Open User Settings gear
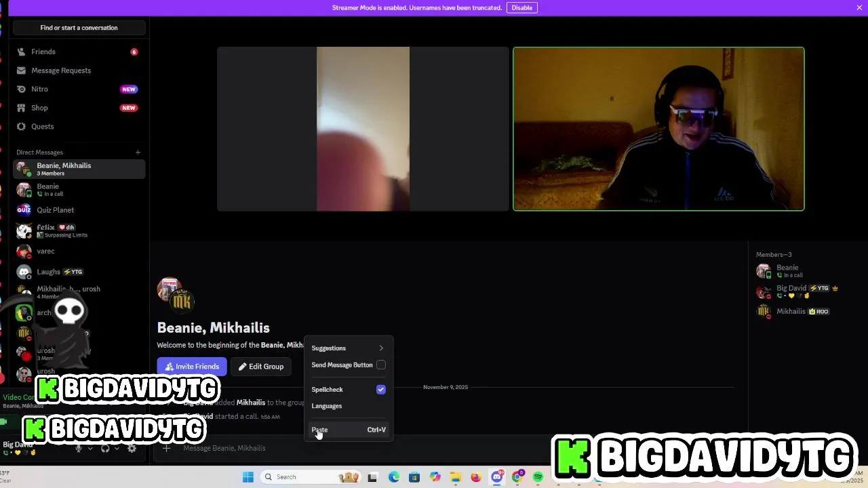 click(x=132, y=448)
